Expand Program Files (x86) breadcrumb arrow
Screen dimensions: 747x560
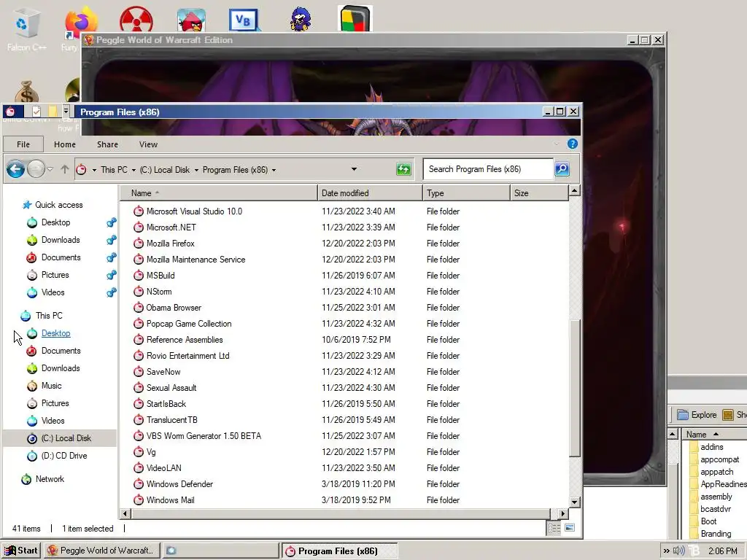[x=274, y=170]
